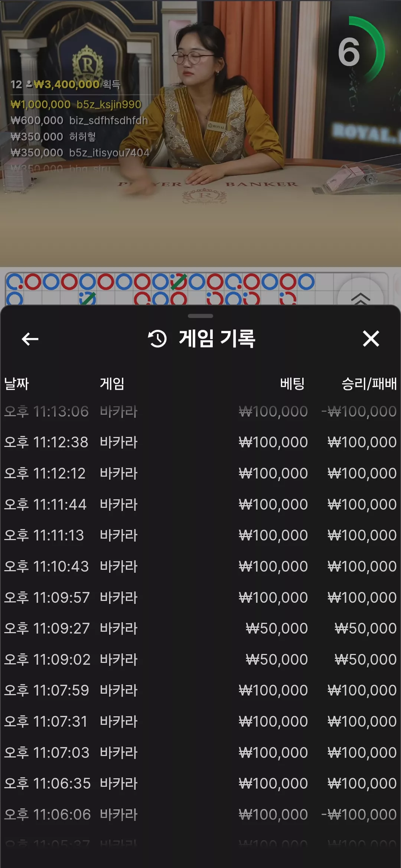The height and width of the screenshot is (868, 401).
Task: Open the record at 오후 11:07:31
Action: tap(200, 721)
